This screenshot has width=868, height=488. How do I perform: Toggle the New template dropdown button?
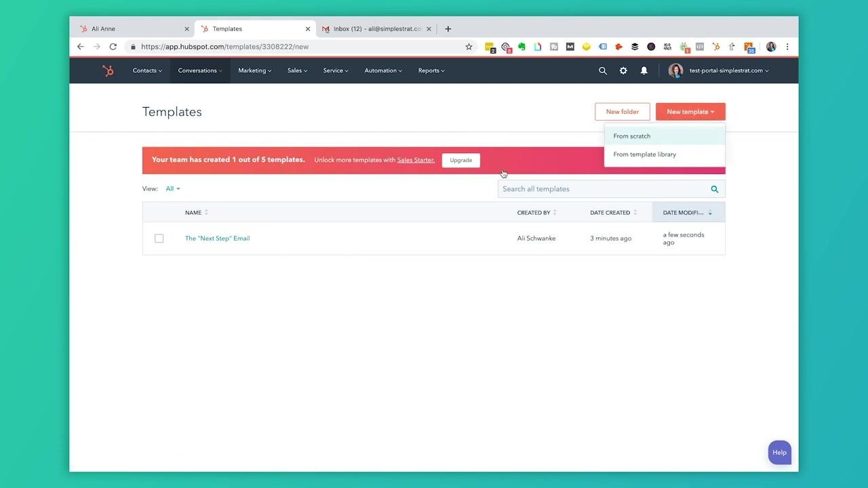690,112
